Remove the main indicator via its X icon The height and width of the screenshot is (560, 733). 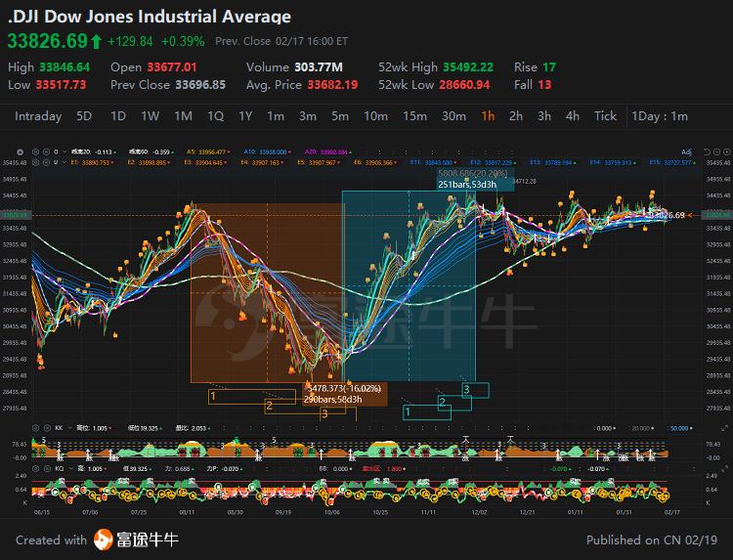click(x=46, y=151)
